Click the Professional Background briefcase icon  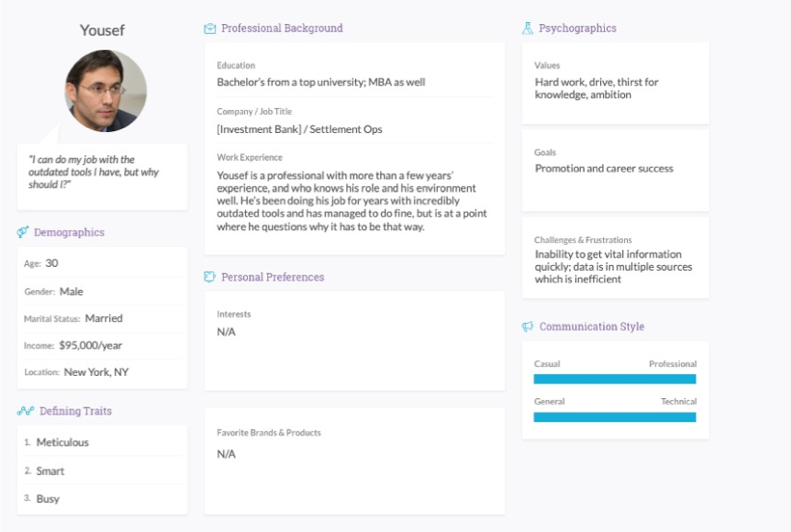(210, 29)
